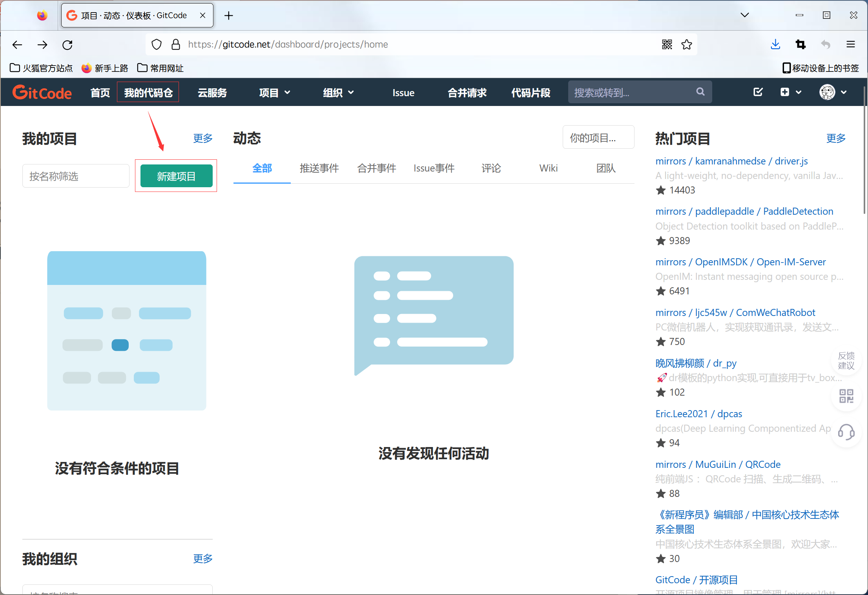
Task: Click the GitCode logo
Action: click(x=42, y=93)
